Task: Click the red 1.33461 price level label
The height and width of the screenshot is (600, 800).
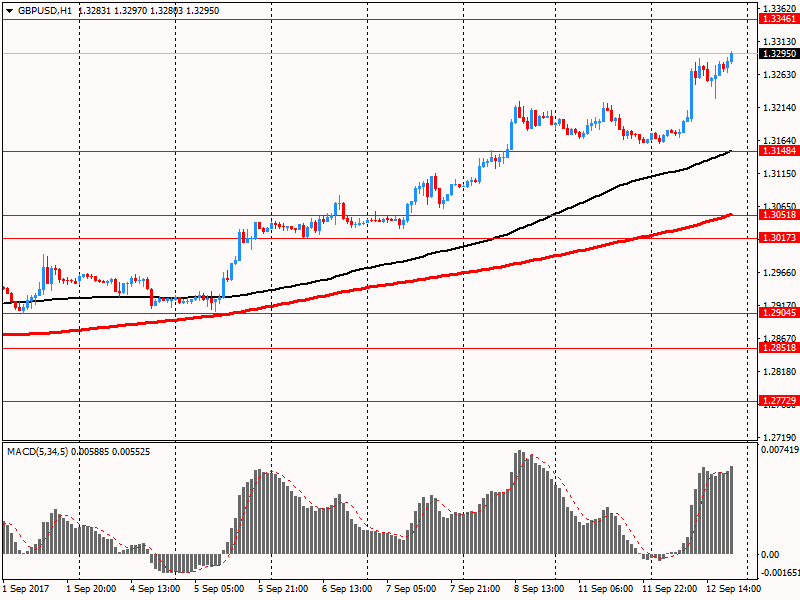Action: [779, 19]
